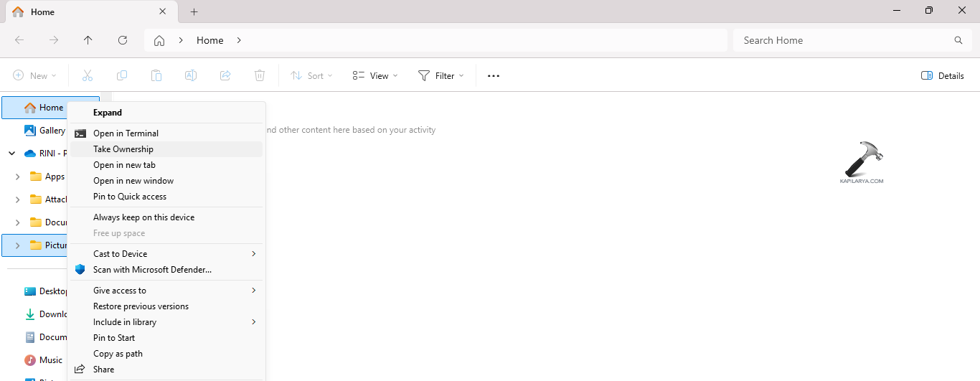The height and width of the screenshot is (381, 980).
Task: Refresh the current folder view
Action: 123,40
